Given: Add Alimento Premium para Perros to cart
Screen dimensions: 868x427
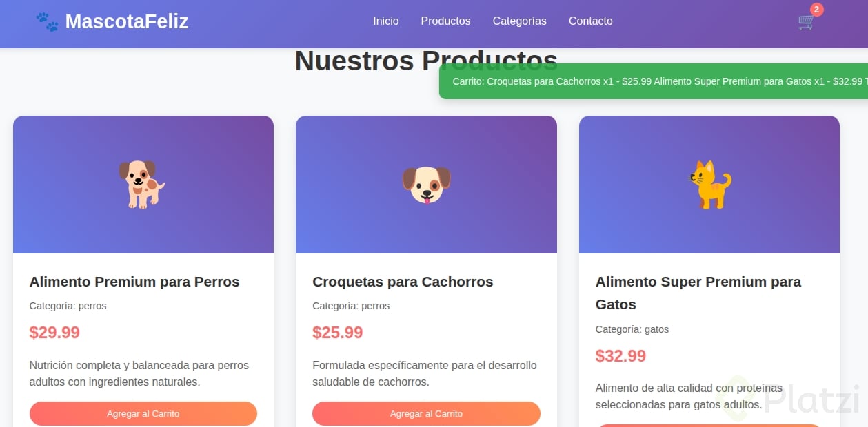Looking at the screenshot, I should (143, 414).
